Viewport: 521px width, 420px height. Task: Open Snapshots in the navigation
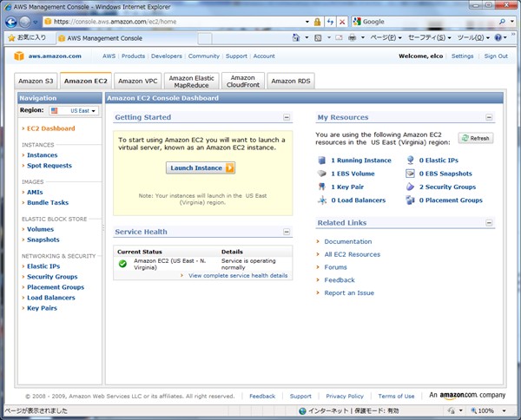[x=43, y=240]
